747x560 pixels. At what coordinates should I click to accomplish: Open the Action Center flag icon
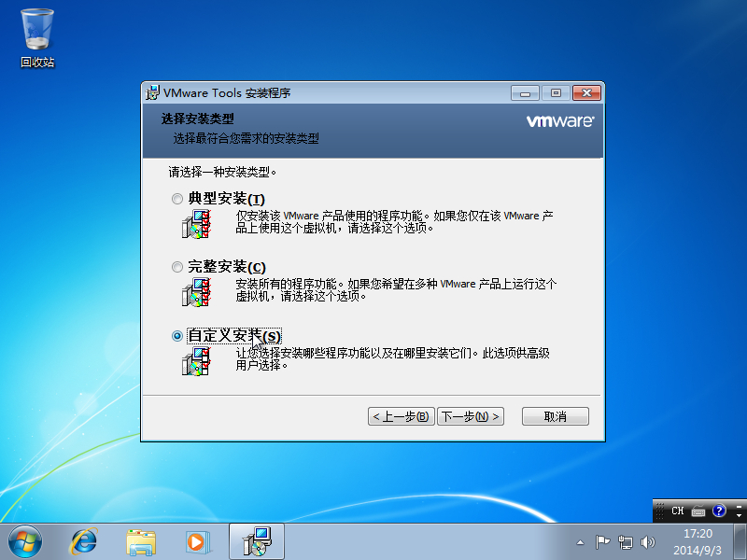point(602,542)
